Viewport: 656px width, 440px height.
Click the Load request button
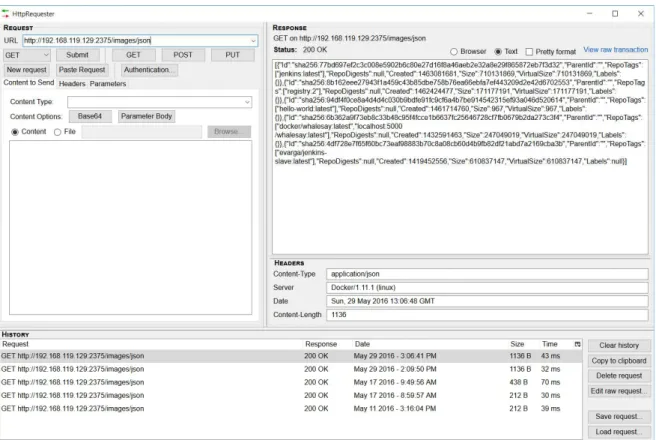click(619, 432)
